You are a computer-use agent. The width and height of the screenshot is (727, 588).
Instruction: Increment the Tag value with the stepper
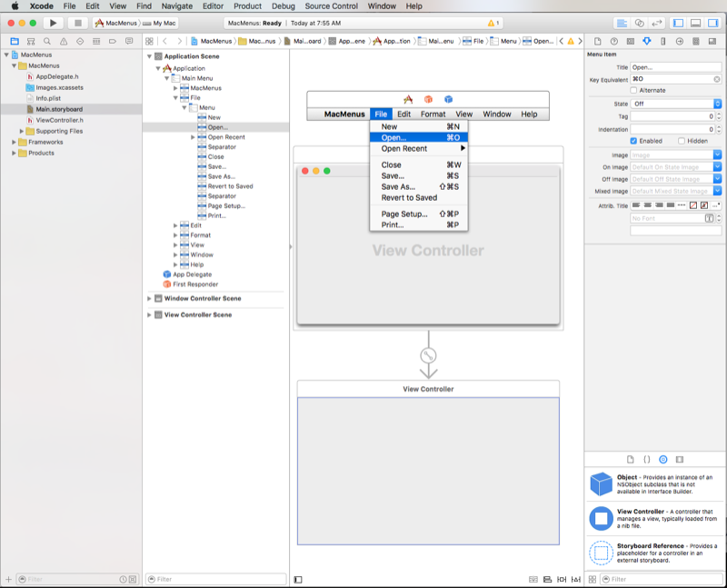click(719, 113)
